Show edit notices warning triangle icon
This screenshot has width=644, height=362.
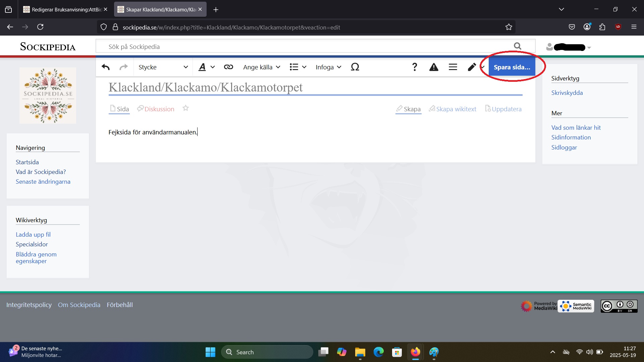[434, 67]
